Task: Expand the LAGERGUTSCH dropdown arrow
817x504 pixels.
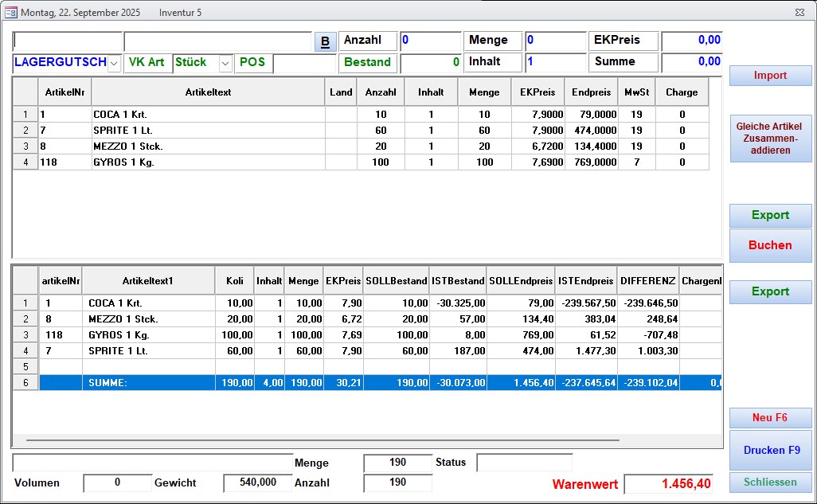Action: pos(114,63)
